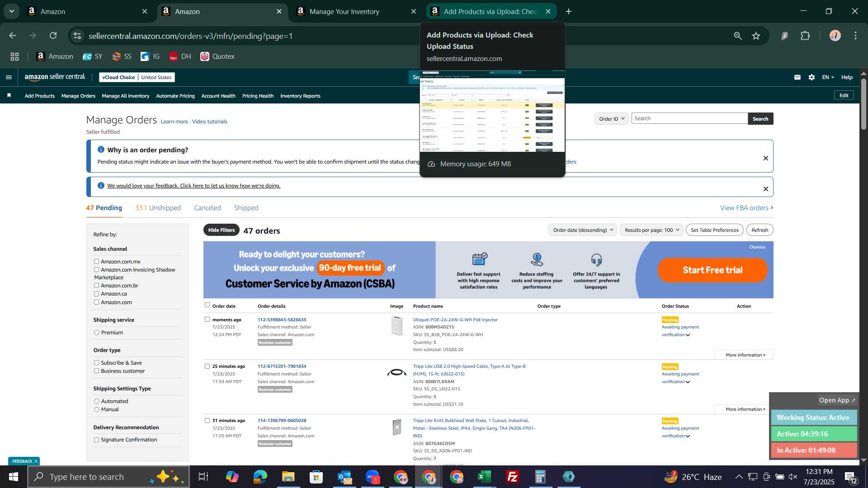Check the Amazon.ca sales channel filter
868x488 pixels.
[x=96, y=294]
